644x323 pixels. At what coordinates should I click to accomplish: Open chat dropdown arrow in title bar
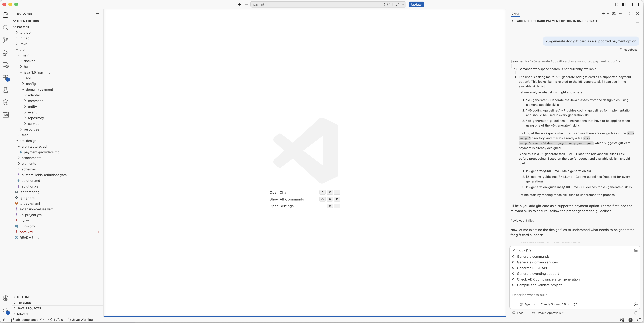(x=403, y=5)
